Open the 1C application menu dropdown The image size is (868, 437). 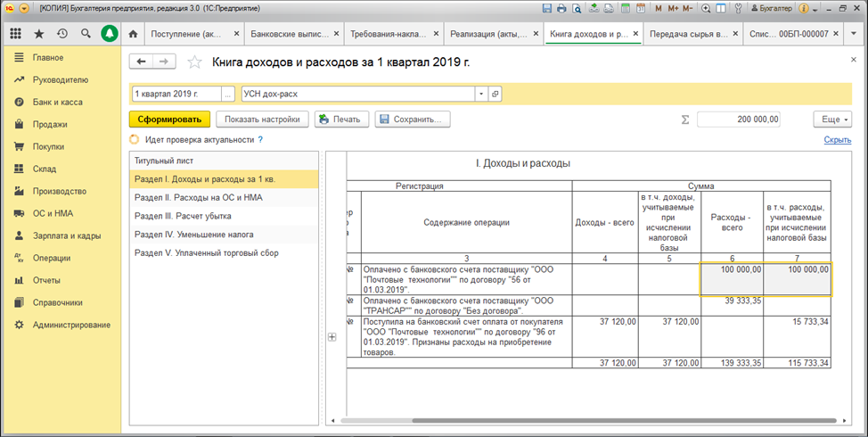24,9
